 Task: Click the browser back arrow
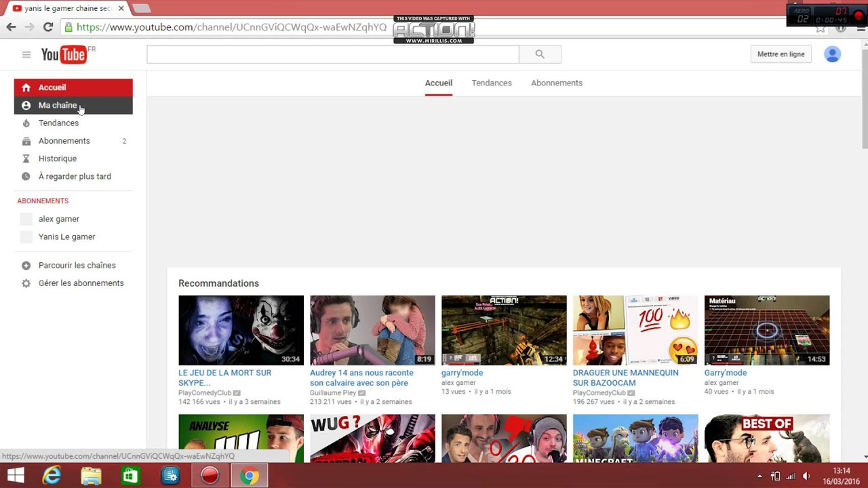coord(11,27)
